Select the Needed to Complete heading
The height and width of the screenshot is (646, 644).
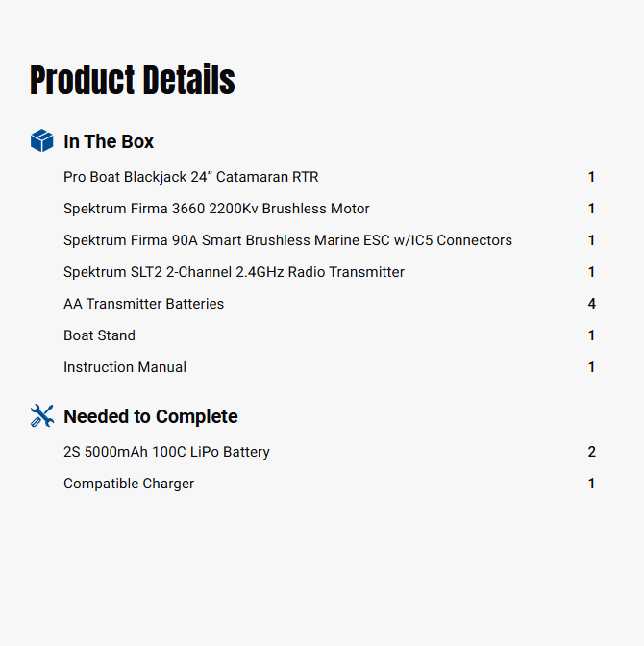coord(150,416)
